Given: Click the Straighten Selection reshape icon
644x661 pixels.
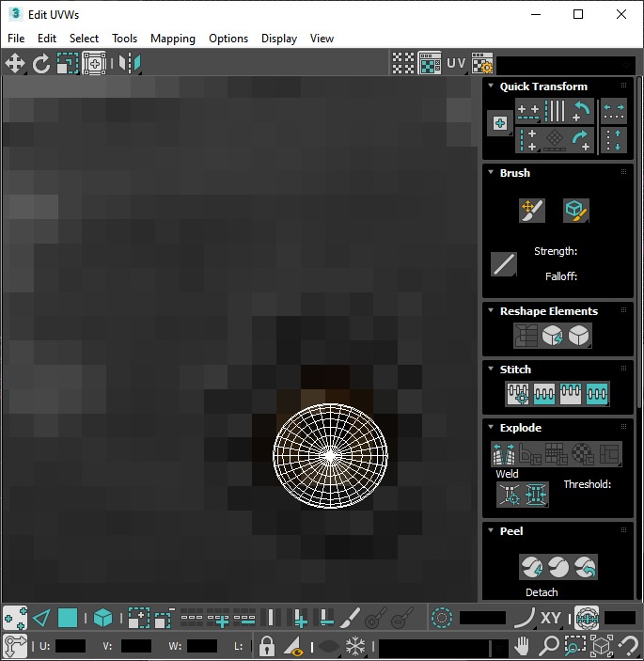Looking at the screenshot, I should [x=526, y=336].
